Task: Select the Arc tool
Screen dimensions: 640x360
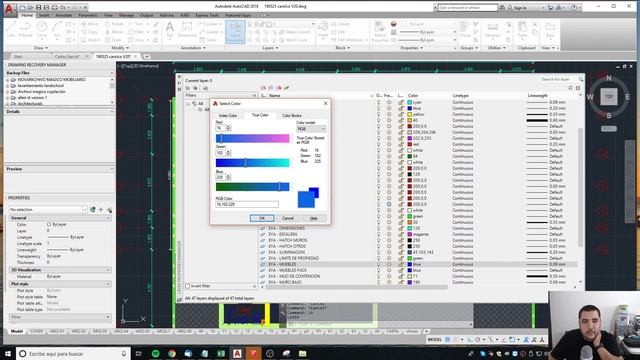Action: pyautogui.click(x=57, y=29)
